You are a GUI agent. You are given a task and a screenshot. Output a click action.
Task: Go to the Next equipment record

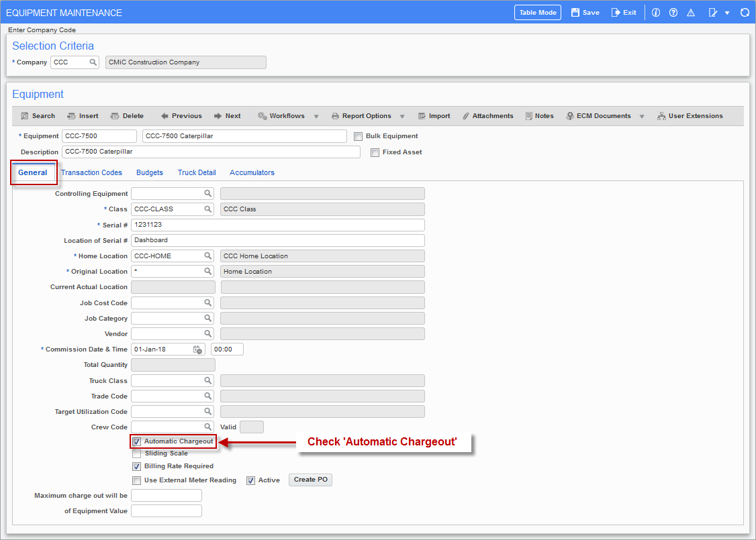point(227,116)
